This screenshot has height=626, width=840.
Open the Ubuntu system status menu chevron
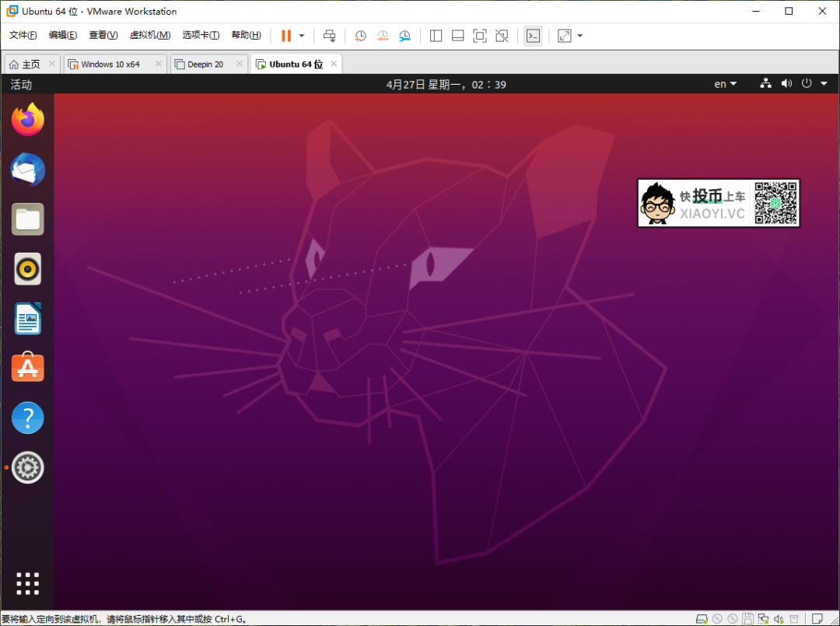(x=824, y=83)
